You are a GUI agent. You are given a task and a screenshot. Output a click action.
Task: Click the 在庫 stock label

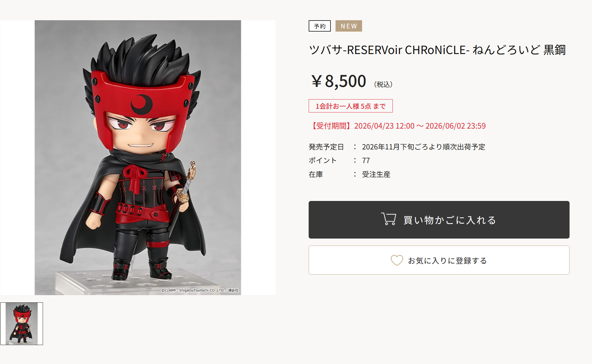pyautogui.click(x=316, y=174)
